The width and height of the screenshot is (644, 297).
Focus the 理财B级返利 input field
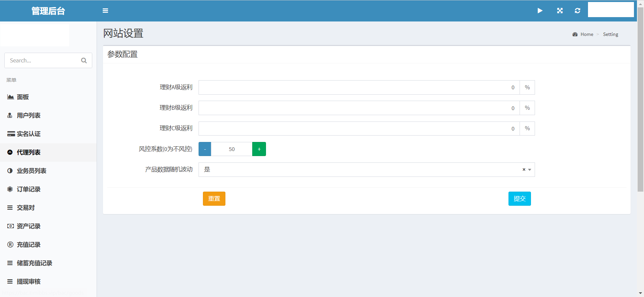point(359,108)
